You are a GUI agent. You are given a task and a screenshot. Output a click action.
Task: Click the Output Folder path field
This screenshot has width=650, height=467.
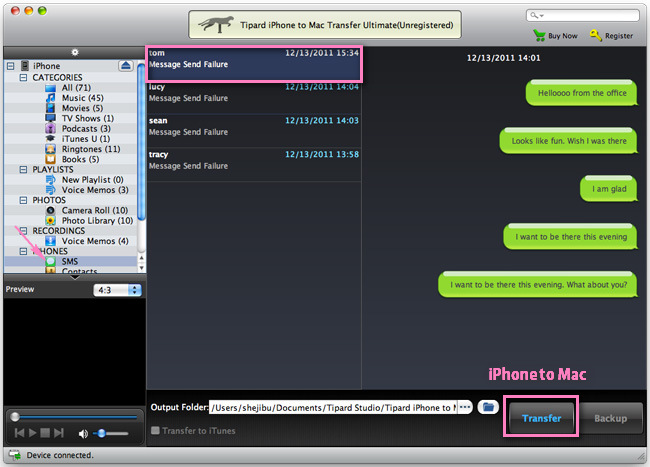[333, 408]
